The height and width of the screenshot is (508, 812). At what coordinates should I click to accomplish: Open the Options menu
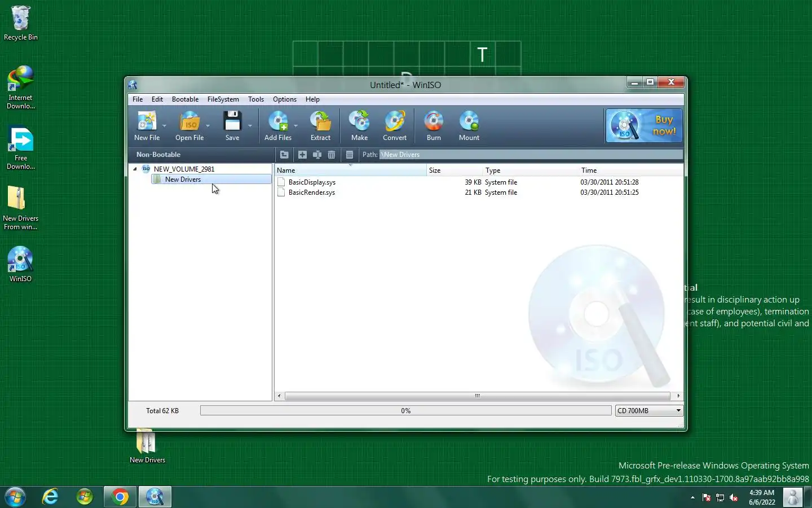(x=285, y=99)
